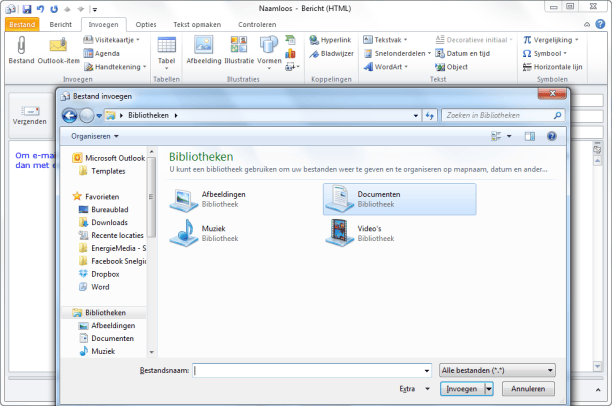Refresh the Bibliotheken folder view

[430, 116]
